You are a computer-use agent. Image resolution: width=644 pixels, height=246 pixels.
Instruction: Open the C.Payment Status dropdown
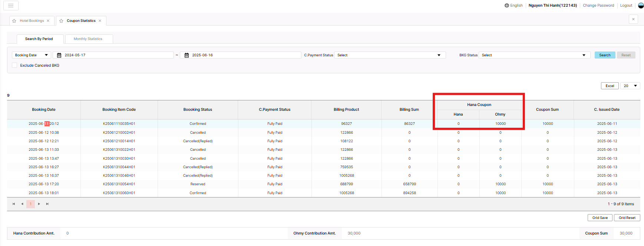tap(389, 55)
